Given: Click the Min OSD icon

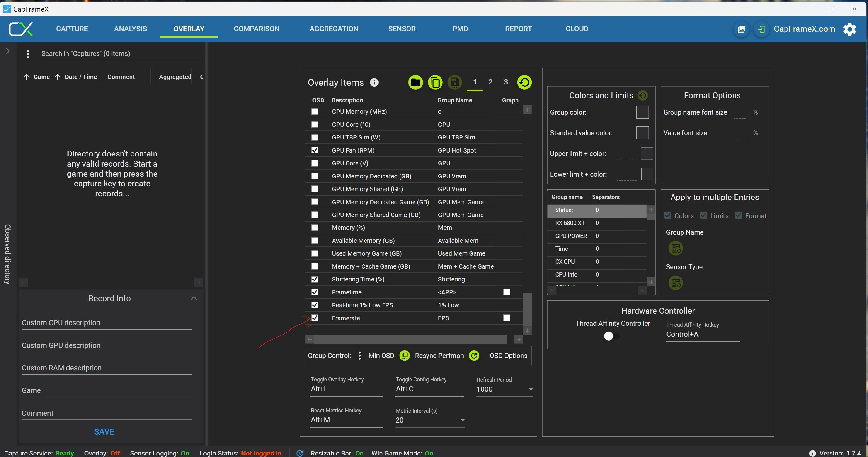Looking at the screenshot, I should (404, 356).
